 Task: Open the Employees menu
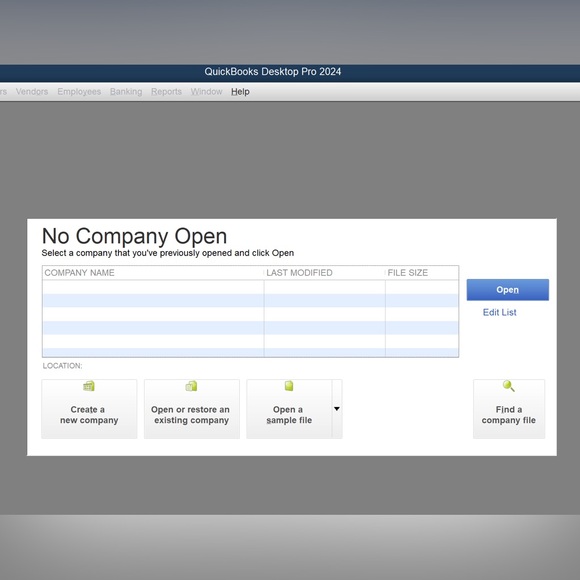[79, 91]
